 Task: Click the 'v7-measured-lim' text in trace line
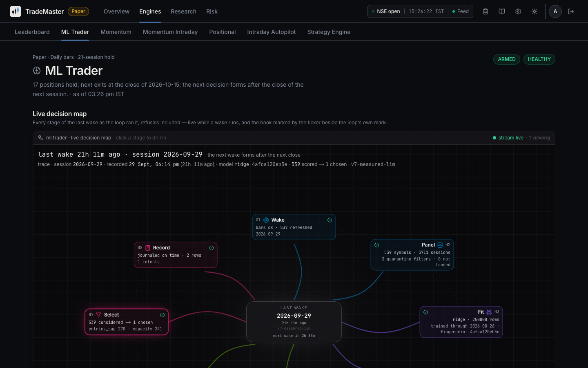[x=373, y=164]
